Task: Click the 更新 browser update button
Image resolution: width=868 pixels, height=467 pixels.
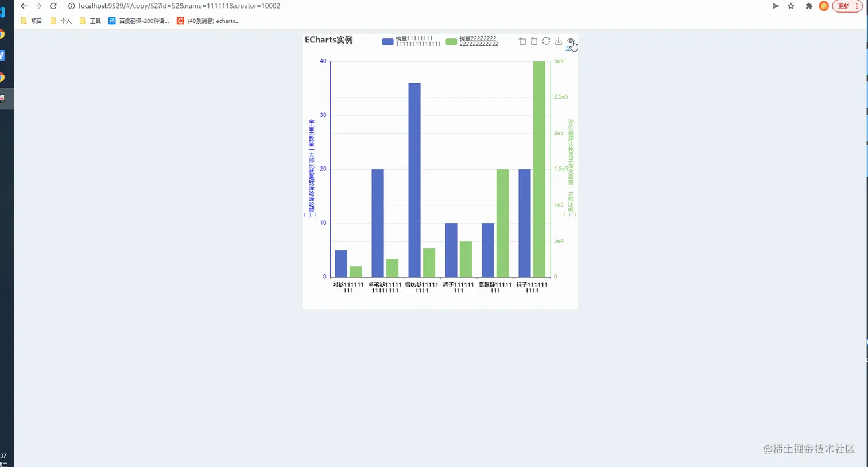Action: pyautogui.click(x=847, y=6)
